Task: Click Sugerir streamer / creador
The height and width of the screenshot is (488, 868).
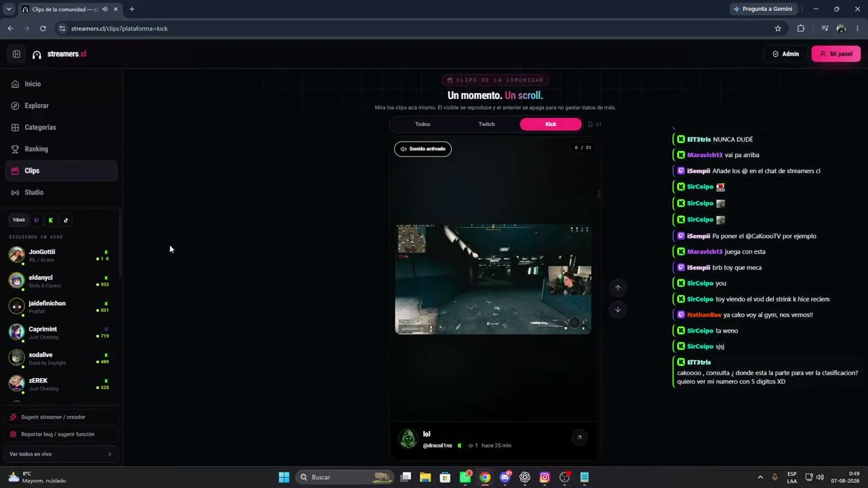Action: coord(61,417)
